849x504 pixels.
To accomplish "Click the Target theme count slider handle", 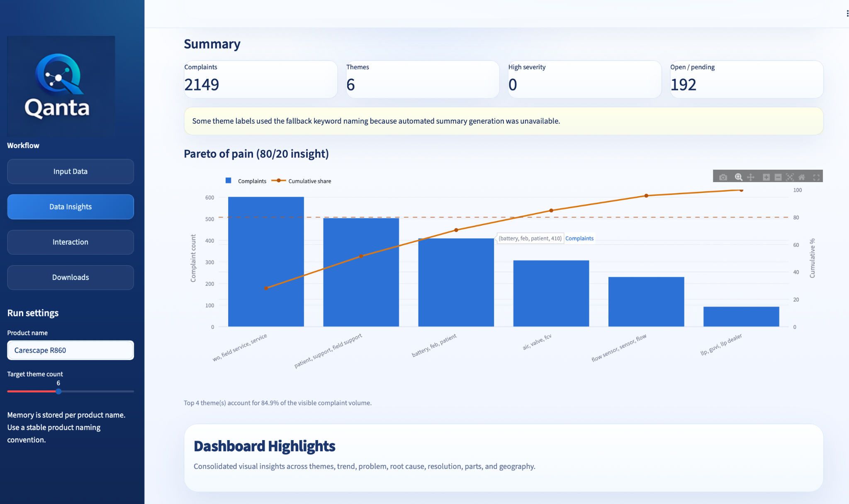I will point(58,391).
